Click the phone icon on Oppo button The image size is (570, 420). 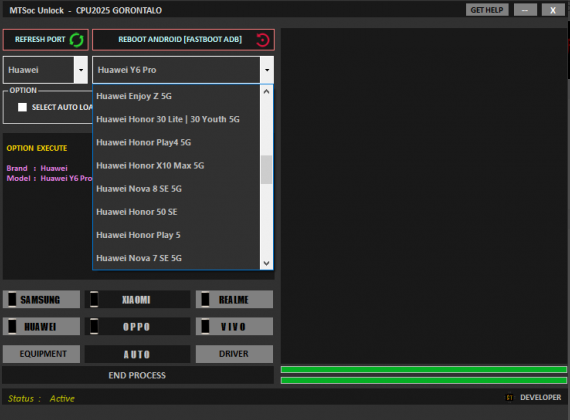[x=94, y=326]
